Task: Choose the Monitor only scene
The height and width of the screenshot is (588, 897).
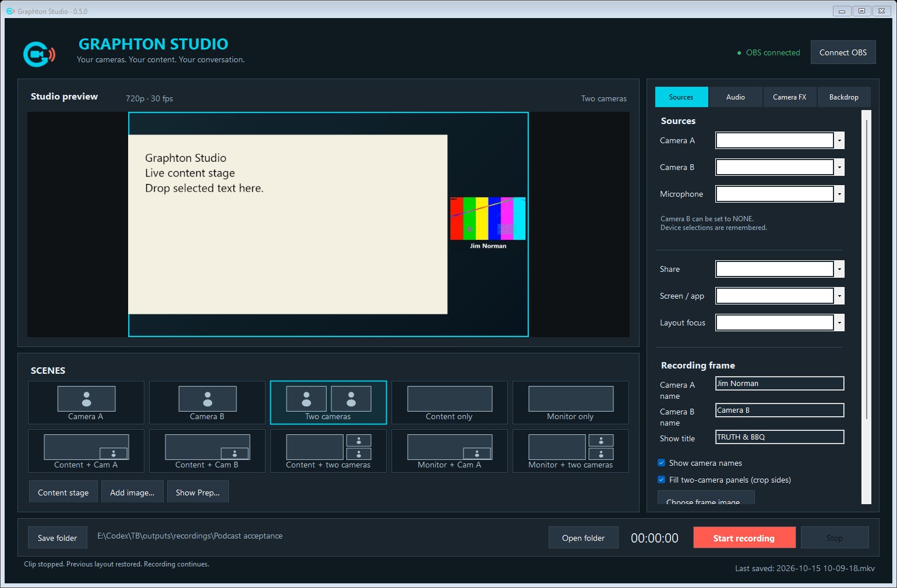Action: 571,402
